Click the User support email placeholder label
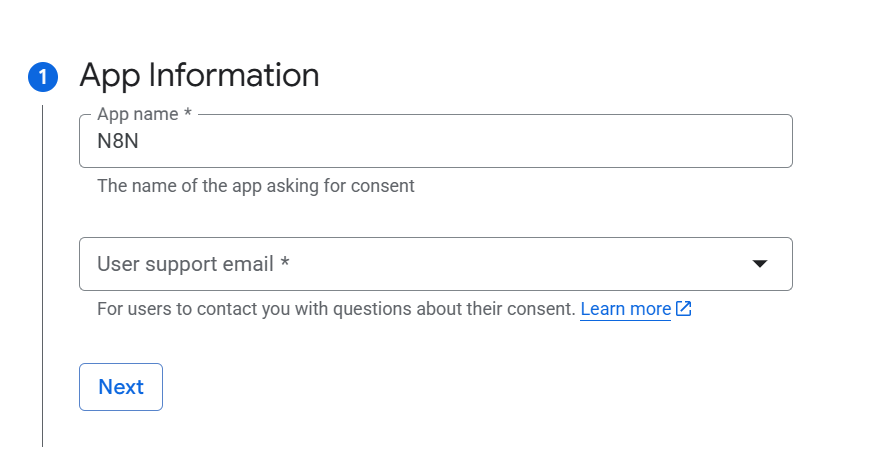Viewport: 885px width, 462px height. click(x=185, y=264)
